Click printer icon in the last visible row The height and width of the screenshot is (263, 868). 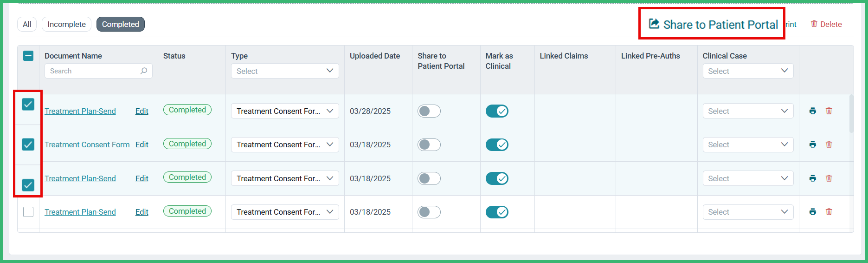tap(812, 212)
